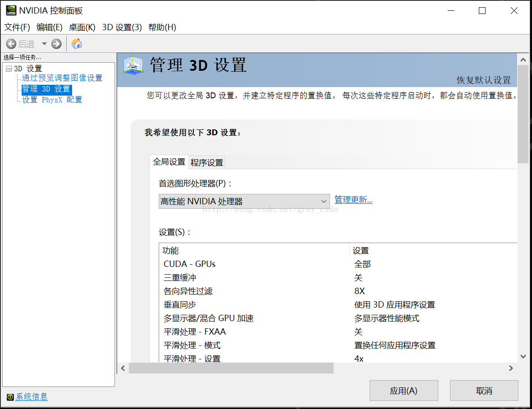
Task: Select the CUDA - GPUs row
Action: (x=338, y=264)
